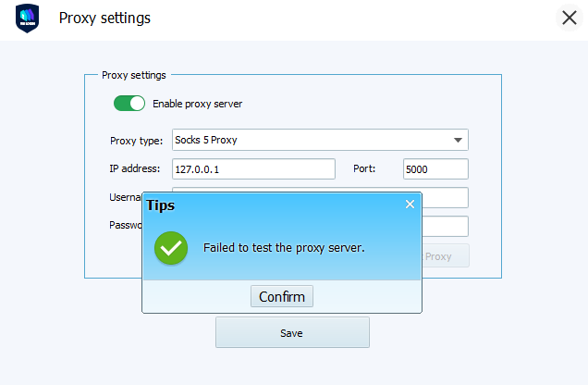Click the "Port:" label
Screen dimensions: 588x385
click(x=364, y=168)
